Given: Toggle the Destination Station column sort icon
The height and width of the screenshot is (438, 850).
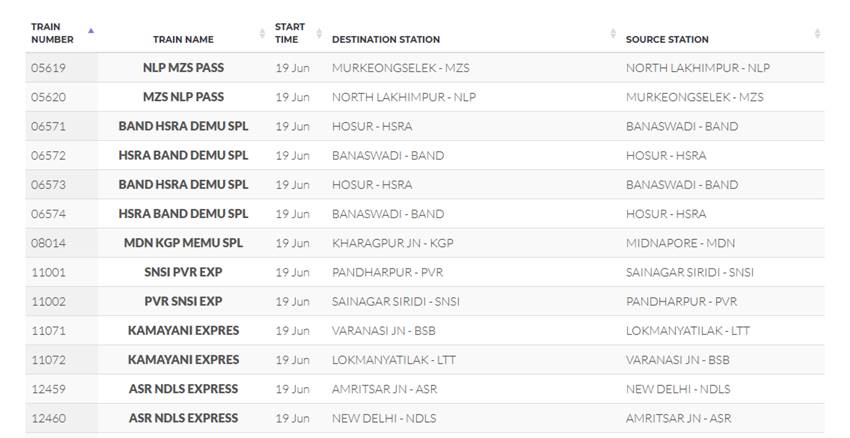Looking at the screenshot, I should tap(613, 34).
